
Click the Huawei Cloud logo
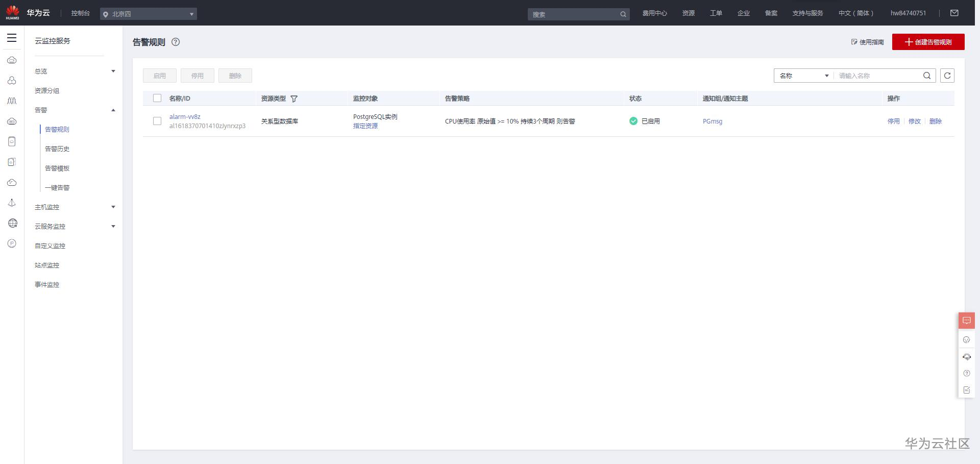point(28,13)
